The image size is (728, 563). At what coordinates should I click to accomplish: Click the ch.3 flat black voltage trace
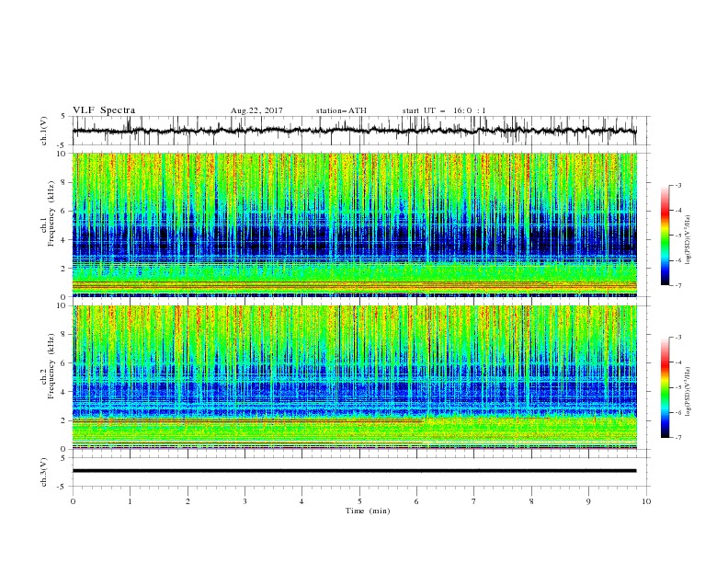pos(354,471)
